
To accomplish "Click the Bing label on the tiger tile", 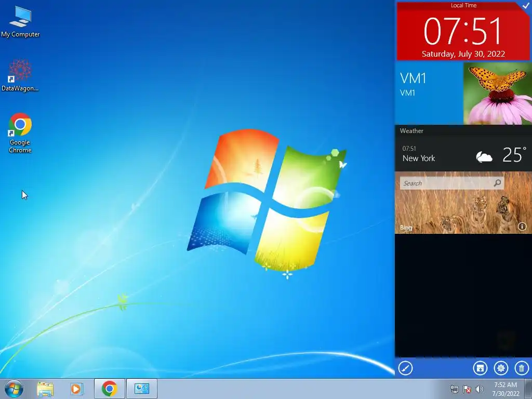I will click(x=406, y=228).
